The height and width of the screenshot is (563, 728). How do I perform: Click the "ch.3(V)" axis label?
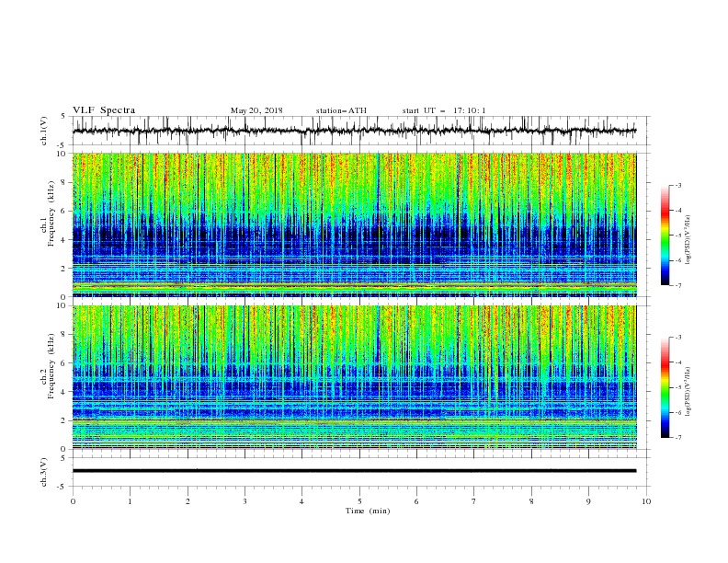[44, 472]
